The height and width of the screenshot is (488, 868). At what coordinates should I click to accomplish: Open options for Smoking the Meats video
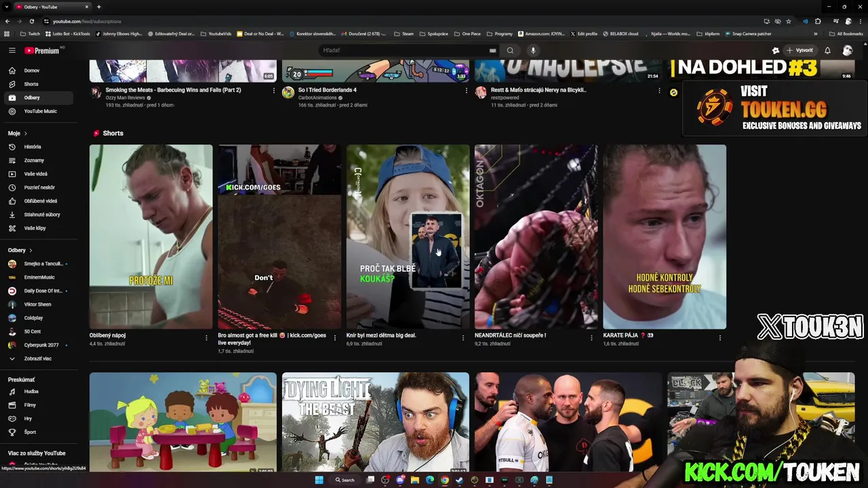point(274,91)
